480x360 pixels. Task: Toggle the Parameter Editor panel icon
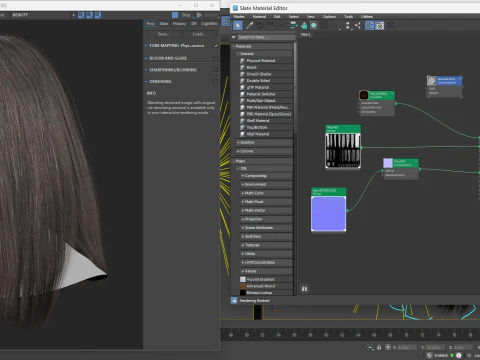point(380,25)
